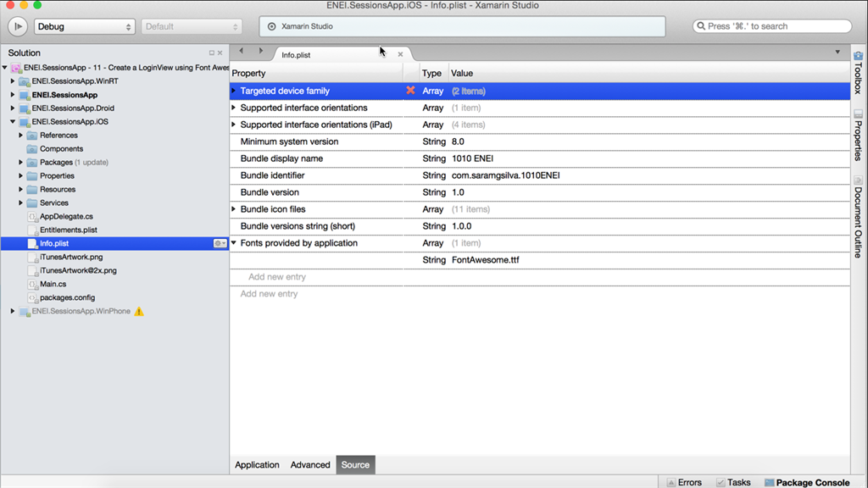Viewport: 868px width, 488px height.
Task: Switch to the Source tab
Action: pos(355,465)
